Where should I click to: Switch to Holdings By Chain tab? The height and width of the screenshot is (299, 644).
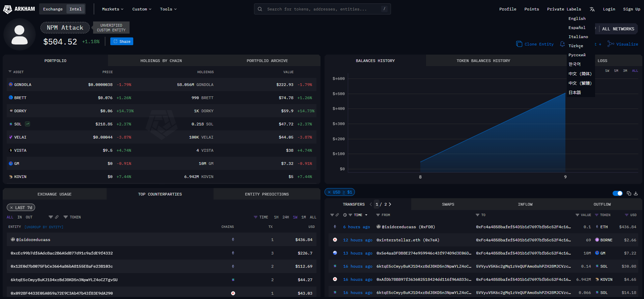pyautogui.click(x=161, y=61)
